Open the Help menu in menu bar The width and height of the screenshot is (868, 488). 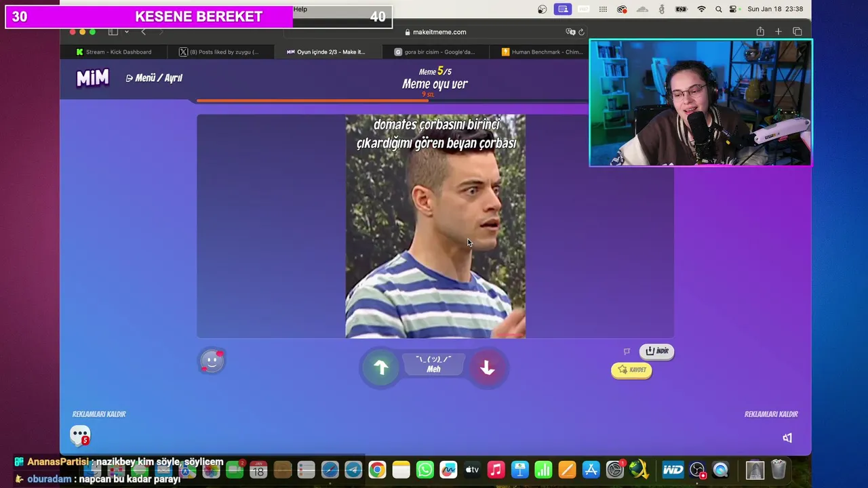(300, 9)
